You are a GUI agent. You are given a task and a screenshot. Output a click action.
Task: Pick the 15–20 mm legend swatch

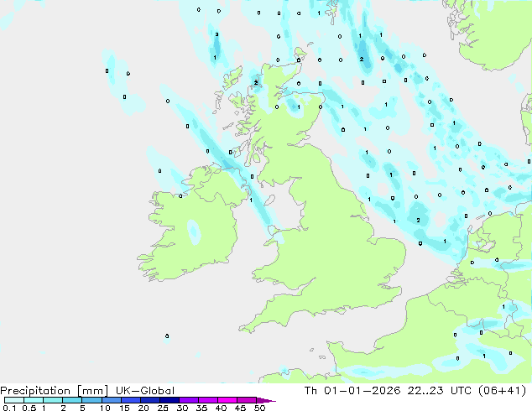click(x=133, y=401)
